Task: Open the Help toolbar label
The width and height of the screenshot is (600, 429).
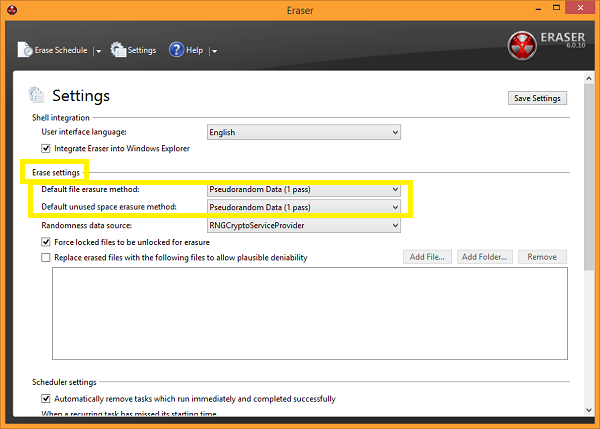Action: coord(194,50)
